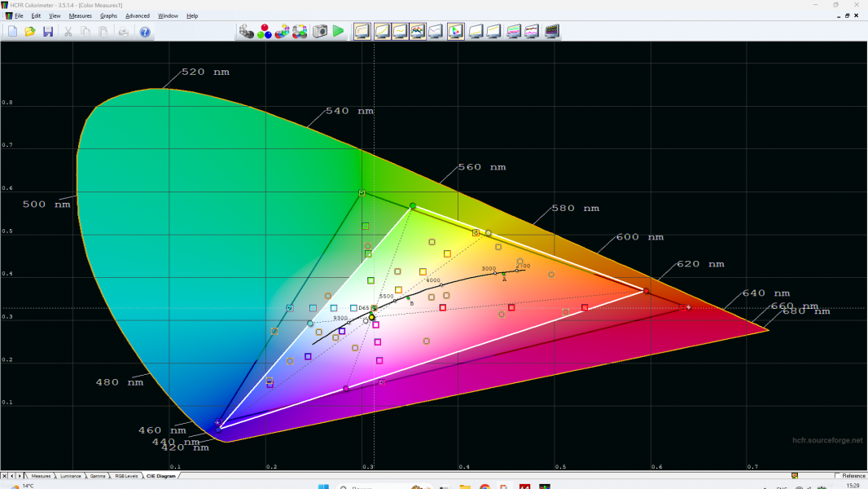Open the Edit menu

pos(36,16)
